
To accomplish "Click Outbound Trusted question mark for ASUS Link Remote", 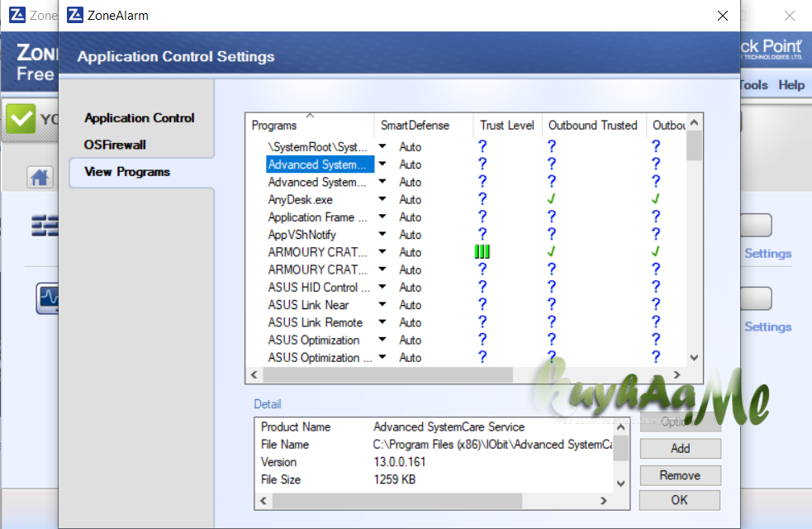I will tap(552, 322).
